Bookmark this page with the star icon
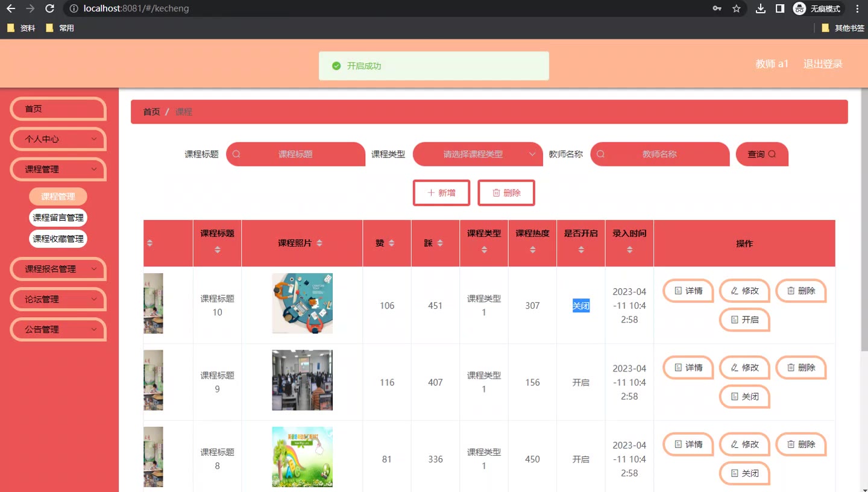868x492 pixels. 736,8
